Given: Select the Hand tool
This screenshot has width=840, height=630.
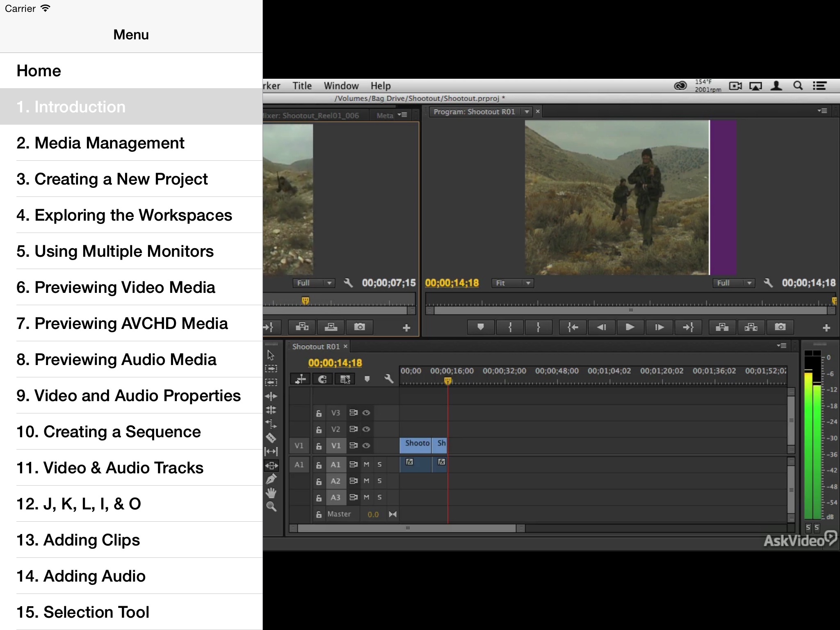Looking at the screenshot, I should 271,493.
